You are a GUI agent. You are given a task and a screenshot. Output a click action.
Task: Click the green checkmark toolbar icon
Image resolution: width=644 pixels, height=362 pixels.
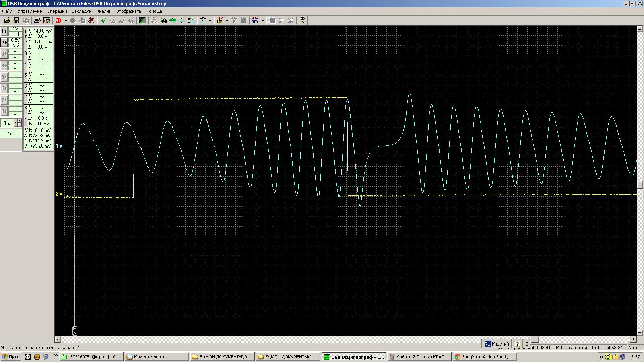(103, 20)
